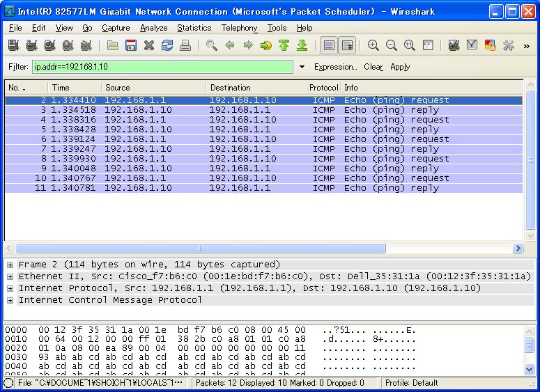The image size is (540, 392).
Task: Clear the display filter
Action: (373, 67)
